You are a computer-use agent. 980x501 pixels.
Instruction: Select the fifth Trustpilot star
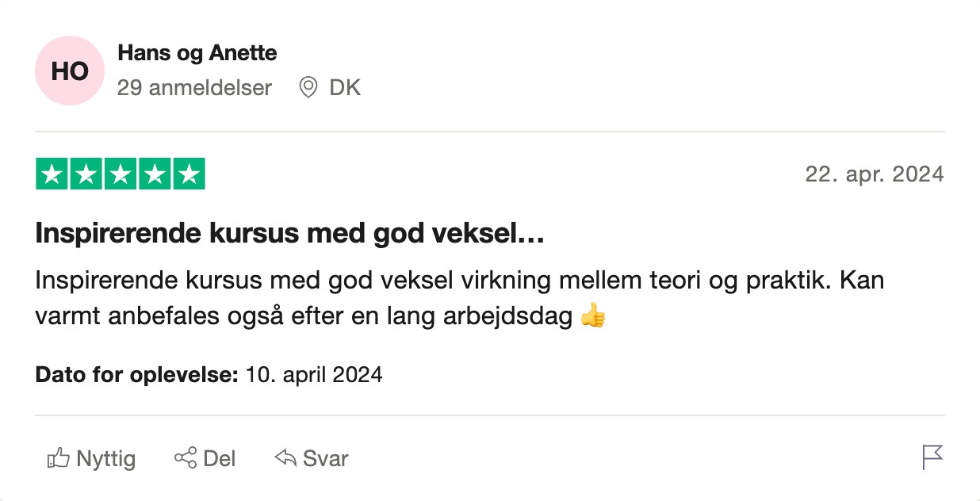(191, 174)
